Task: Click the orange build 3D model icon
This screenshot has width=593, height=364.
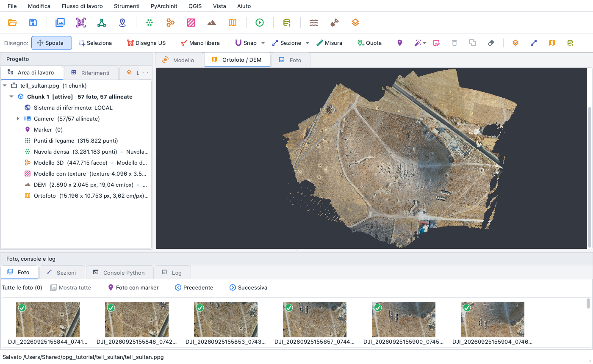Action: pyautogui.click(x=170, y=23)
